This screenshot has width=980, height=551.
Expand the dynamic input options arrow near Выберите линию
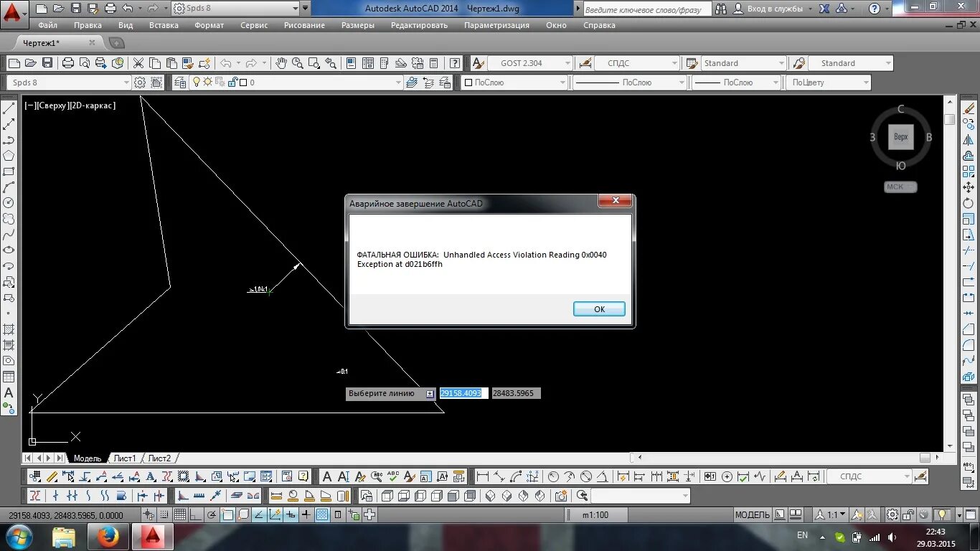click(429, 394)
